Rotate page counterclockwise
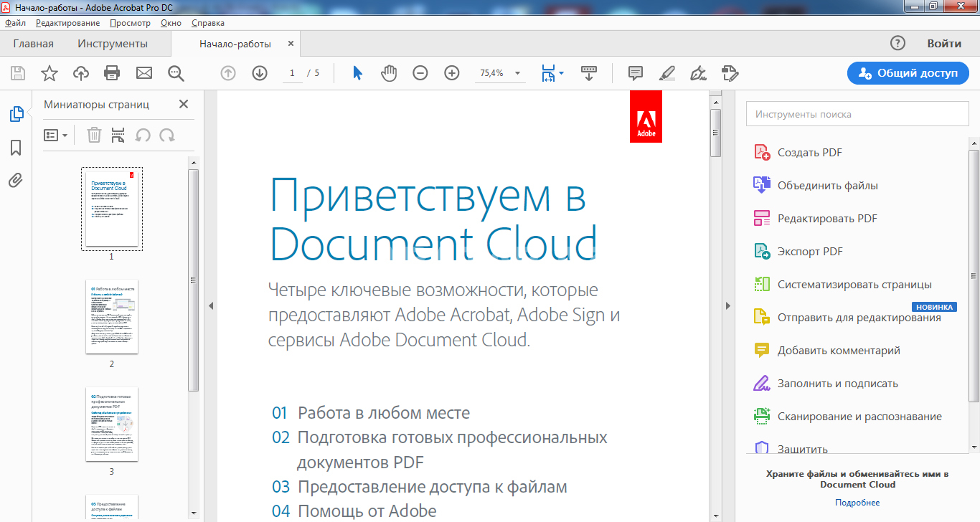 coord(143,135)
